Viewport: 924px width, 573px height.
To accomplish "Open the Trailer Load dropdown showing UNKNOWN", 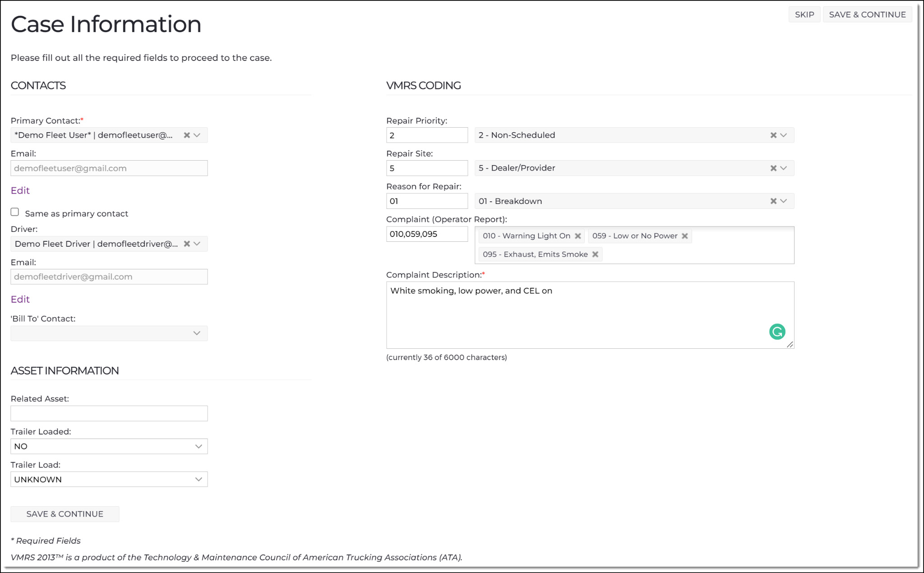I will [x=109, y=480].
